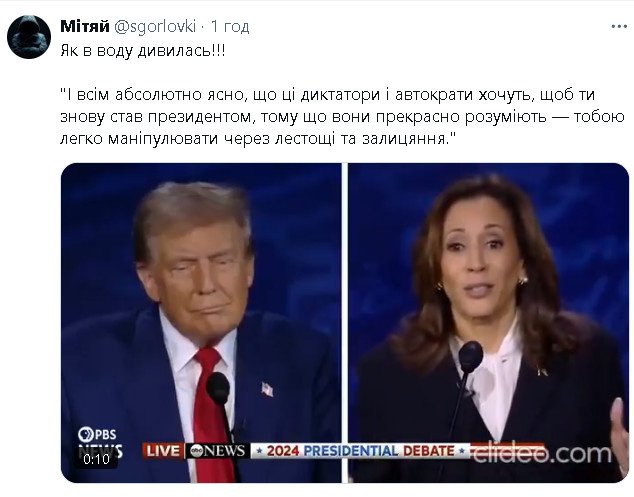Viewport: 634px width, 497px height.
Task: Click the 2024 PRESIDENTIAL DEBATE banner
Action: coord(360,451)
